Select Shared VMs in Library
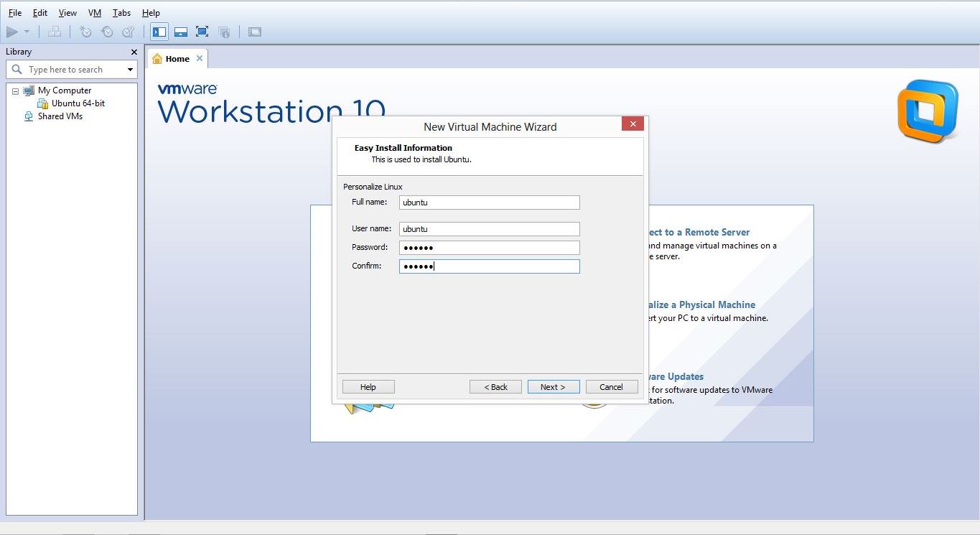The width and height of the screenshot is (980, 535). (x=60, y=116)
